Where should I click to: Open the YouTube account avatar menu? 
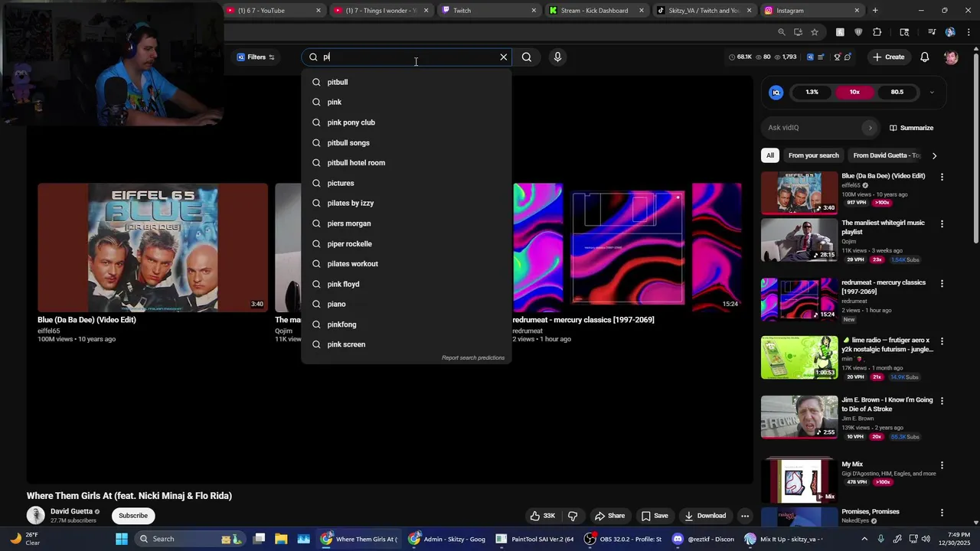click(951, 57)
